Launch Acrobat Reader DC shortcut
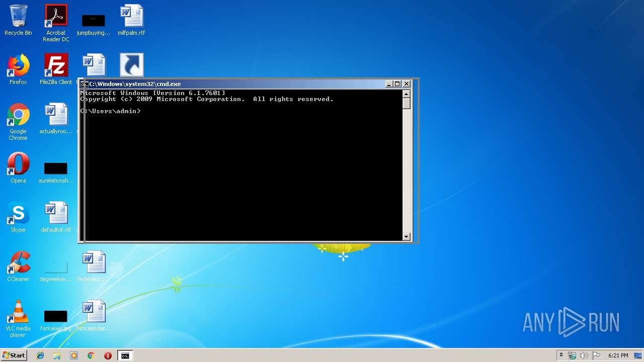This screenshot has height=362, width=644. 56,23
